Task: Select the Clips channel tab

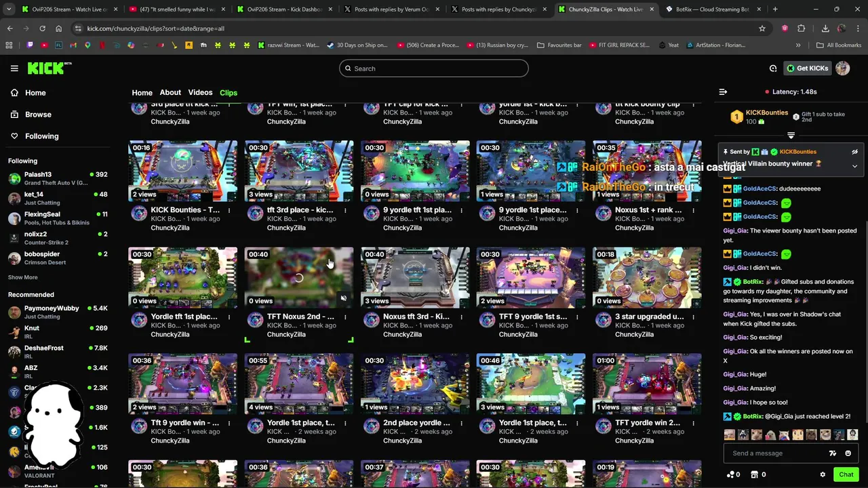Action: (x=229, y=93)
